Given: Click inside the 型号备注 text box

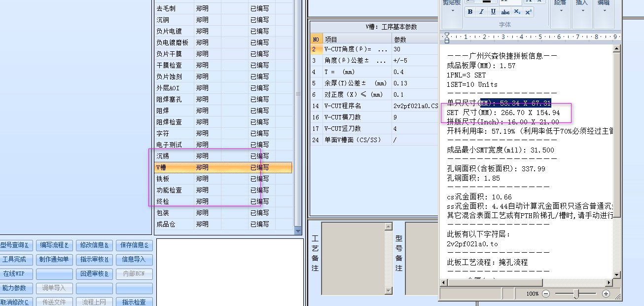Looking at the screenshot, I should [422, 258].
